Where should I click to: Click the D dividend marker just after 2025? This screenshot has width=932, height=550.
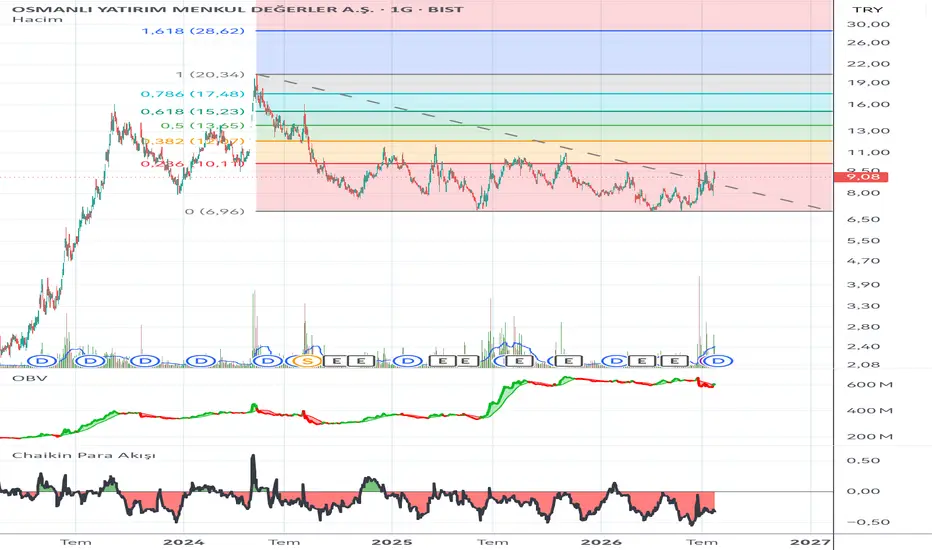(408, 361)
